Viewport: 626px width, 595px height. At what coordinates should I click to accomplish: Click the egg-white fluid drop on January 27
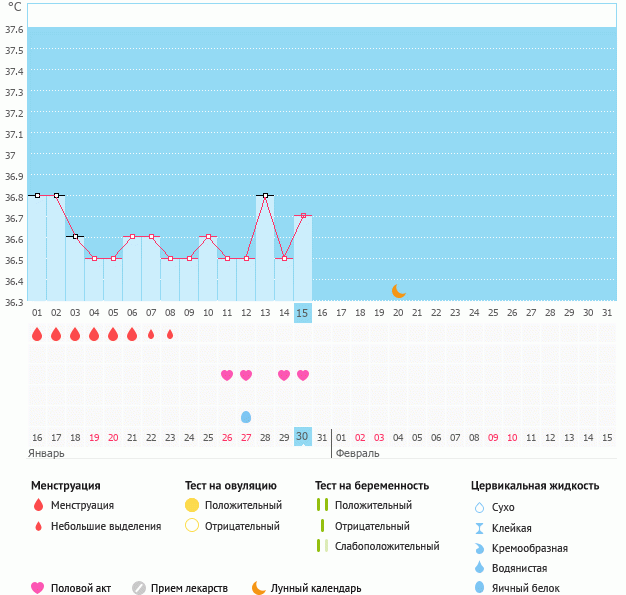pos(246,416)
